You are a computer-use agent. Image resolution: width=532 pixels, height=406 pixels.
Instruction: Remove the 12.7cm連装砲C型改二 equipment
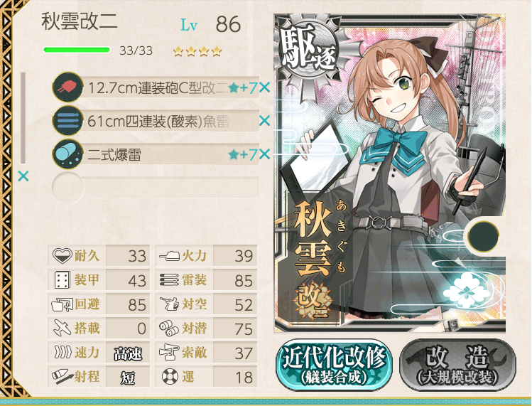click(264, 87)
